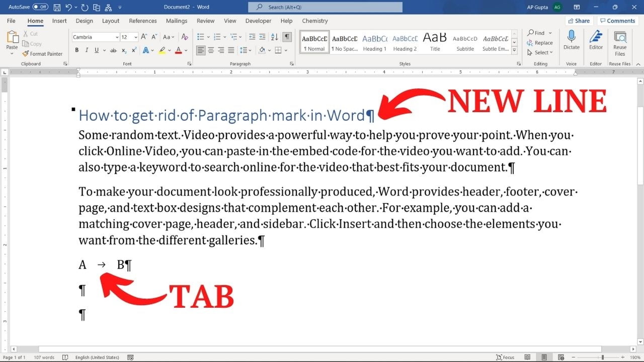The image size is (644, 362).
Task: Click the Share button
Action: 579,21
